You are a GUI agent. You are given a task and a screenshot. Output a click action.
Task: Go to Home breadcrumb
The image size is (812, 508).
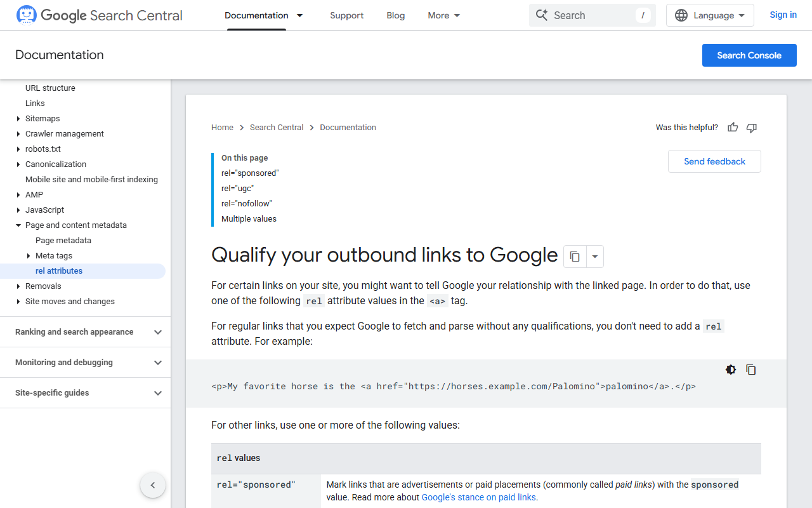pos(223,128)
